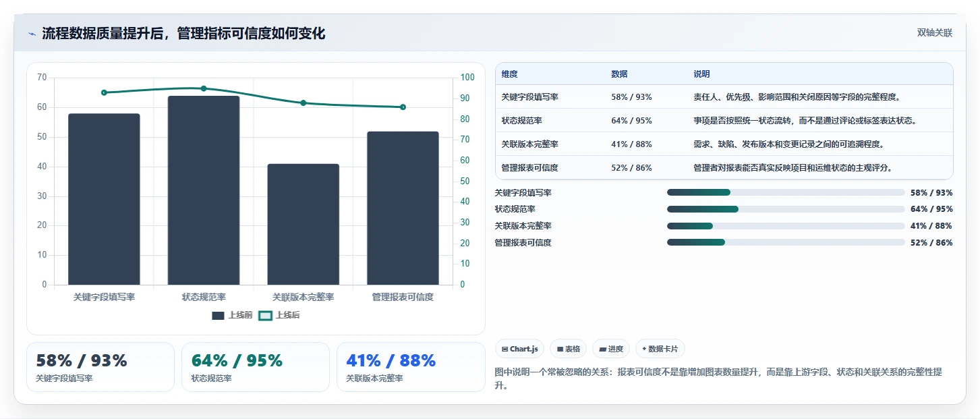Image resolution: width=980 pixels, height=419 pixels.
Task: Click table cell 关键字段填写率
Action: pyautogui.click(x=529, y=97)
